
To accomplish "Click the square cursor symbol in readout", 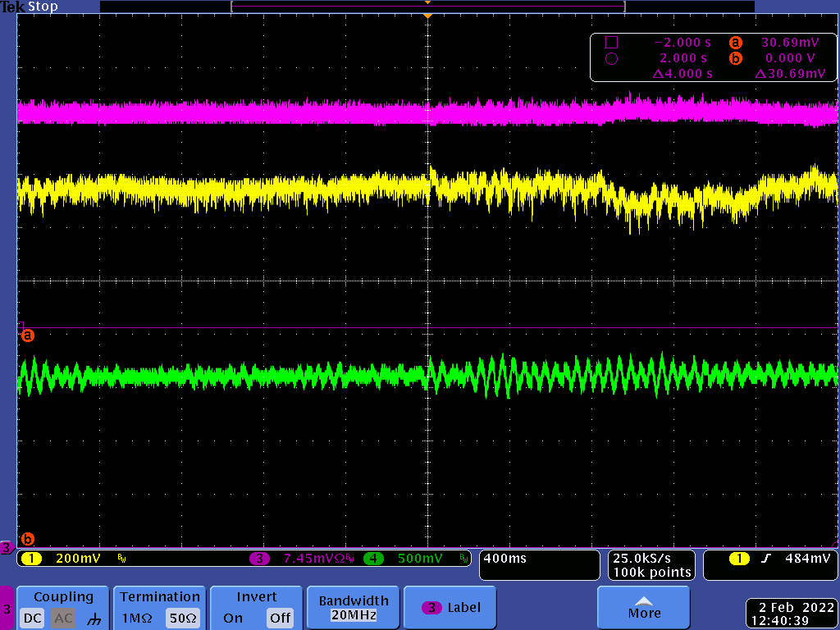I will [611, 43].
